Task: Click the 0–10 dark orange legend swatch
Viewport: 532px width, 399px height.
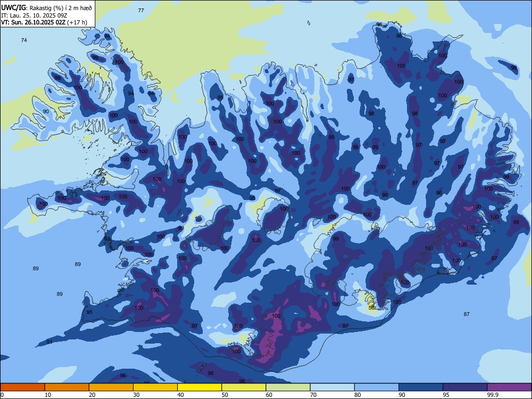Action: [22, 387]
